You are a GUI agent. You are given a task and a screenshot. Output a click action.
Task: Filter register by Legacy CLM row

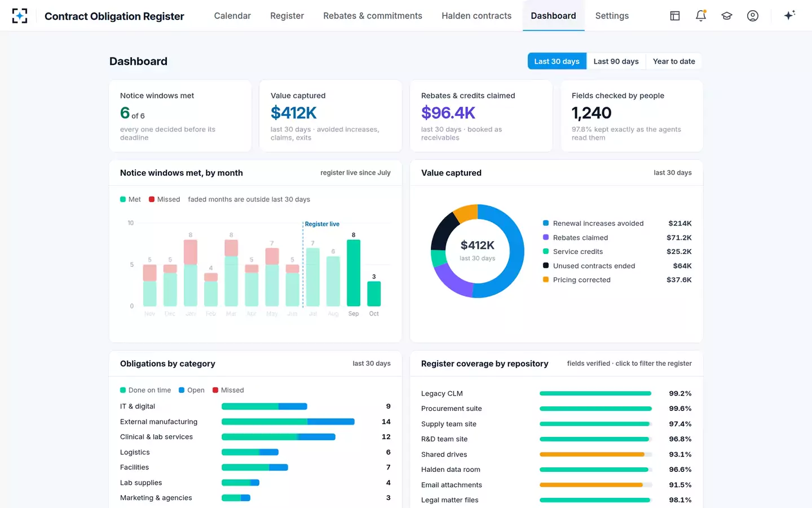(556, 393)
